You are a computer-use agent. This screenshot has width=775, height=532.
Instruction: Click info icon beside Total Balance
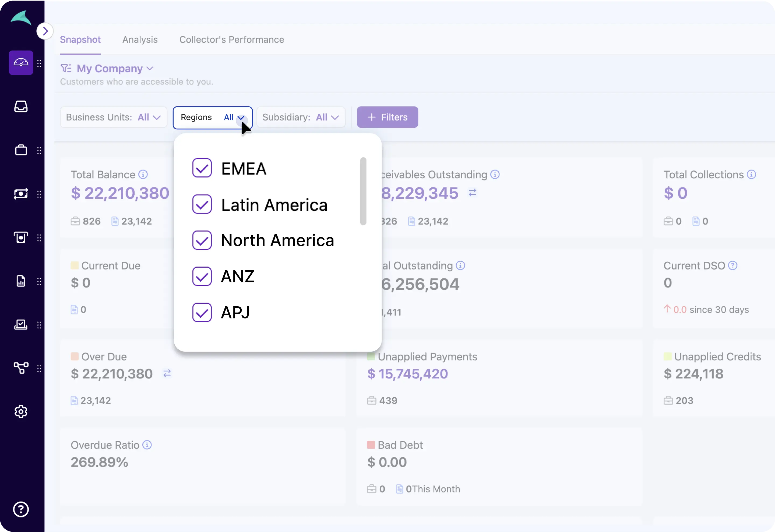(x=143, y=174)
